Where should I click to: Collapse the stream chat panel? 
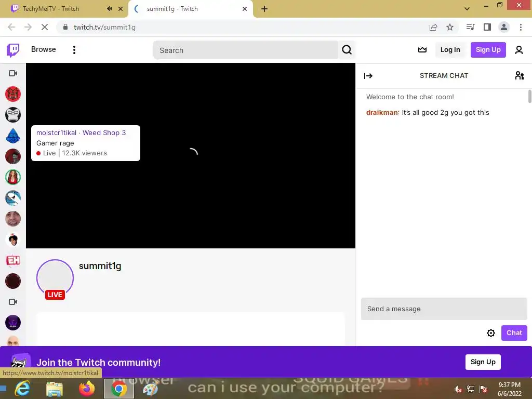click(x=368, y=76)
